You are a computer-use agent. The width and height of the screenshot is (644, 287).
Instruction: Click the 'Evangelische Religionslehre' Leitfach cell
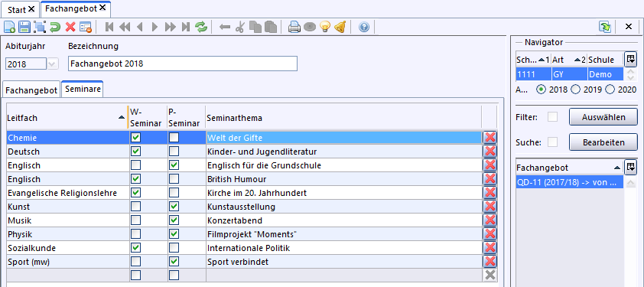point(68,193)
